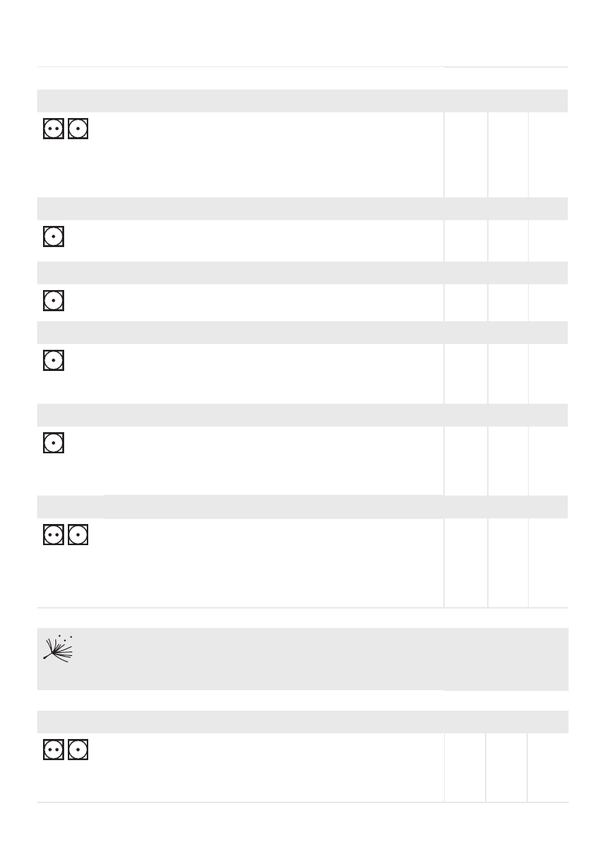Click the tumble dry icon in the fourth section
Screen dimensions: 614x868
pyautogui.click(x=53, y=361)
